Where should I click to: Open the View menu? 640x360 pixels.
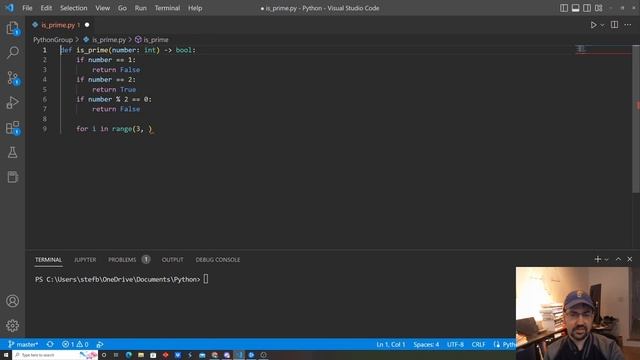pos(102,8)
